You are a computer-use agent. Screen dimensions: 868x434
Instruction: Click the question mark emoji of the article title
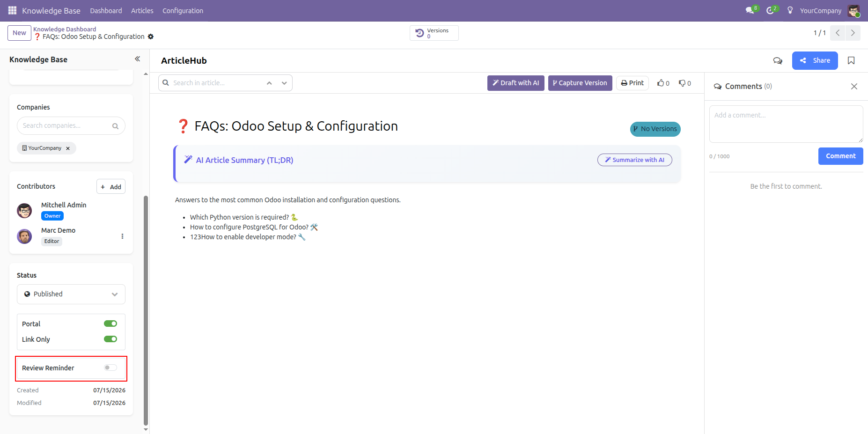point(183,126)
